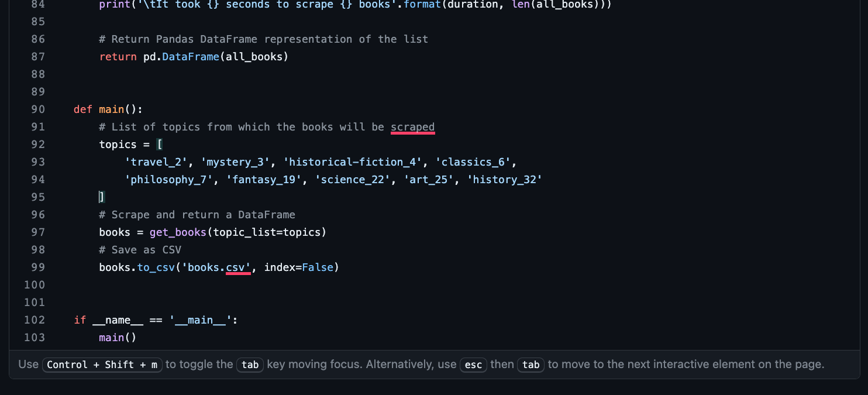This screenshot has width=868, height=395.
Task: Select the underlined 'csv' in books.csv
Action: [238, 267]
